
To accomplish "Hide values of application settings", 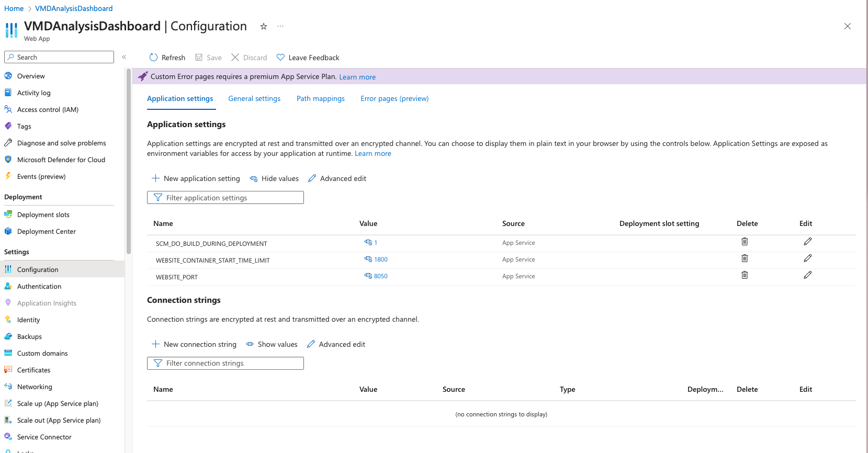I will [x=274, y=178].
